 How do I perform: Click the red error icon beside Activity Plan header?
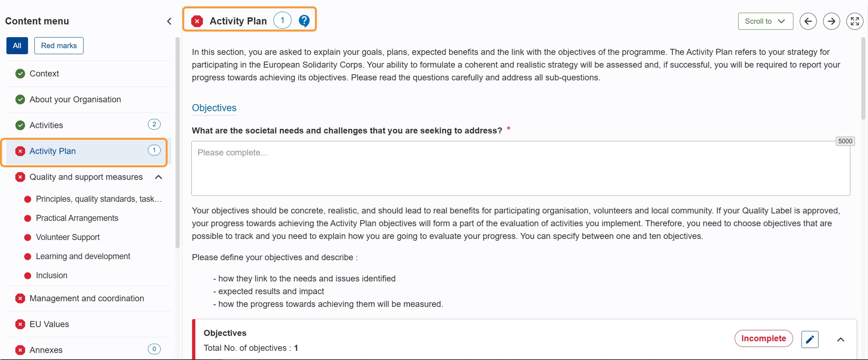click(197, 21)
